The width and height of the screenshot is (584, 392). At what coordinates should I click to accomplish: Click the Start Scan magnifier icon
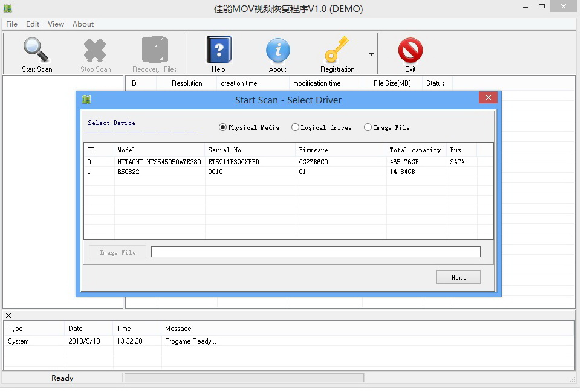(x=36, y=50)
